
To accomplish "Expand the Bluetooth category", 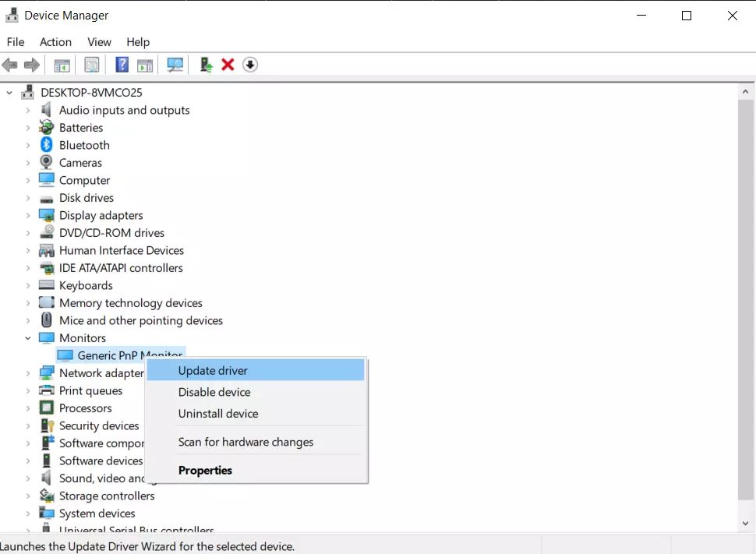I will click(x=27, y=145).
